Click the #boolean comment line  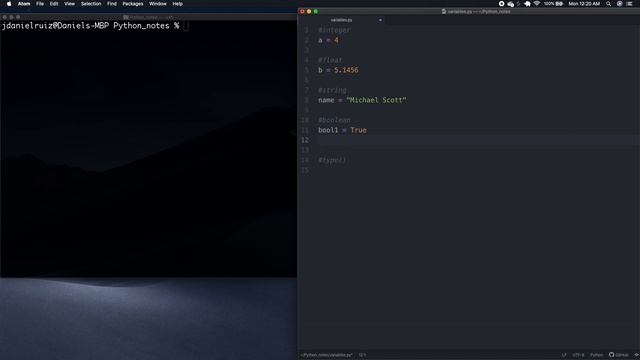click(334, 120)
